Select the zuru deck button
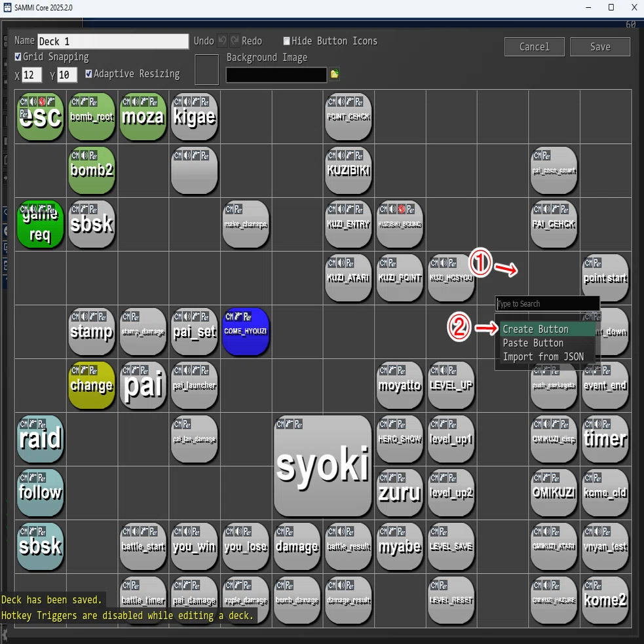 pos(400,493)
